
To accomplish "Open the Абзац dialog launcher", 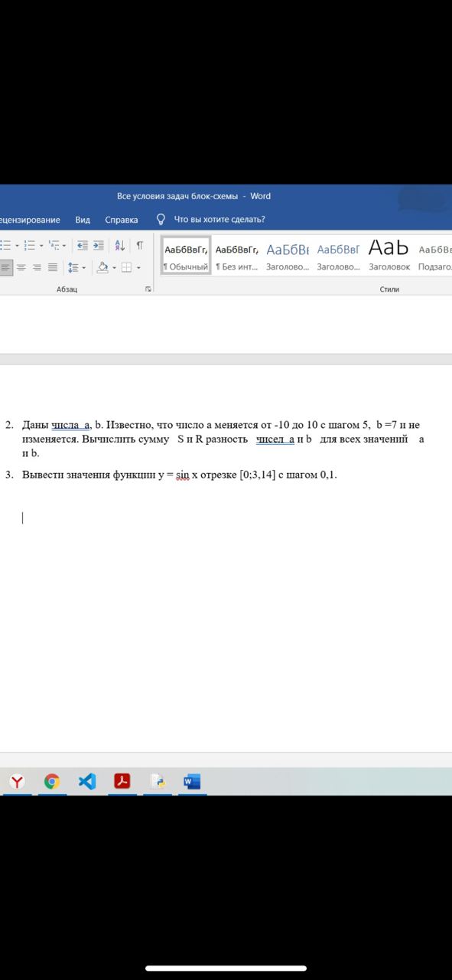I will [x=148, y=289].
